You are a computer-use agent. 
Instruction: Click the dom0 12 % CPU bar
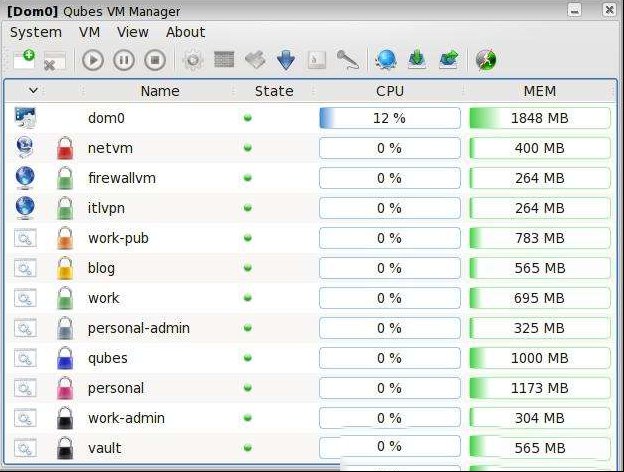(390, 118)
